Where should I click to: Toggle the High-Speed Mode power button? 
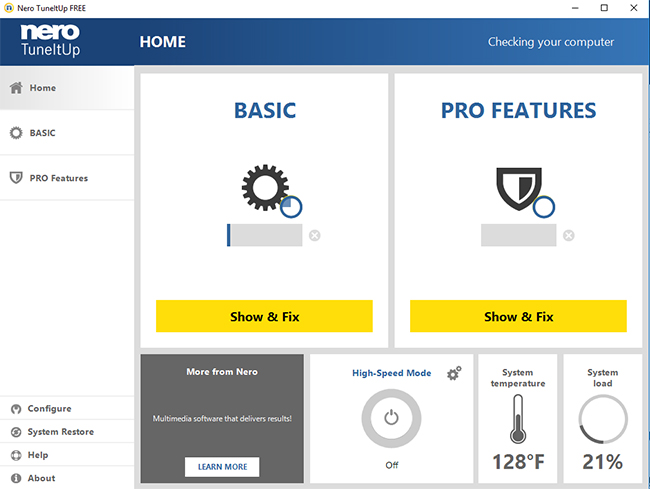tap(391, 418)
